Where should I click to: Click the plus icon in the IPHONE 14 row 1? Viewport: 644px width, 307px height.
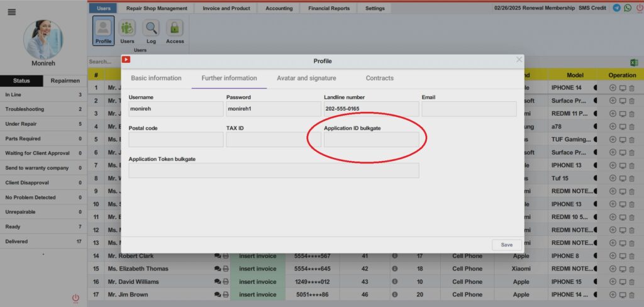[613, 87]
